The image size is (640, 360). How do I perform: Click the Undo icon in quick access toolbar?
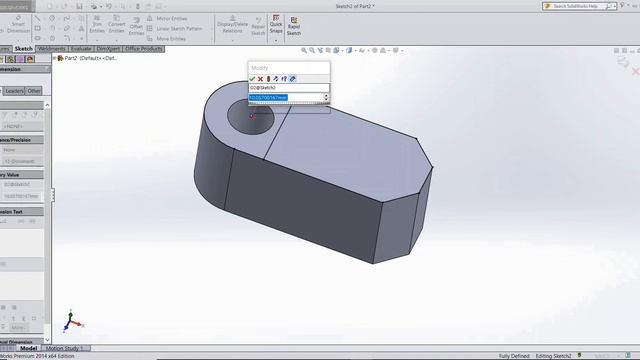(x=109, y=6)
